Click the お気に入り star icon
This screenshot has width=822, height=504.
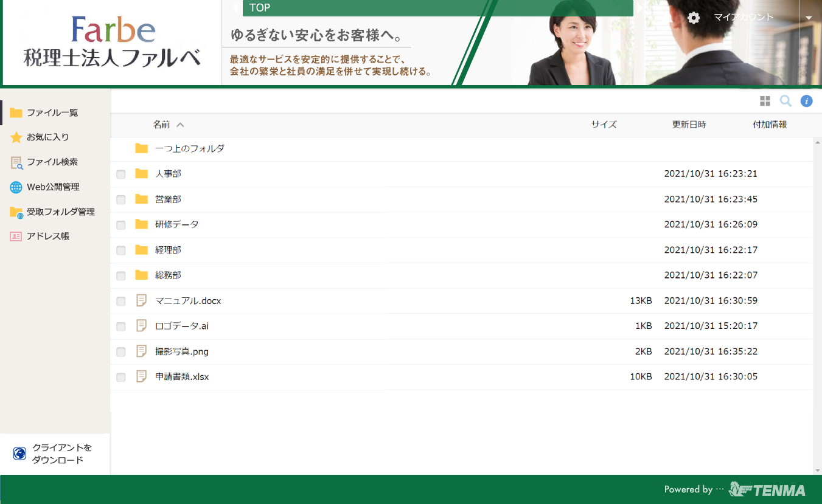(16, 137)
